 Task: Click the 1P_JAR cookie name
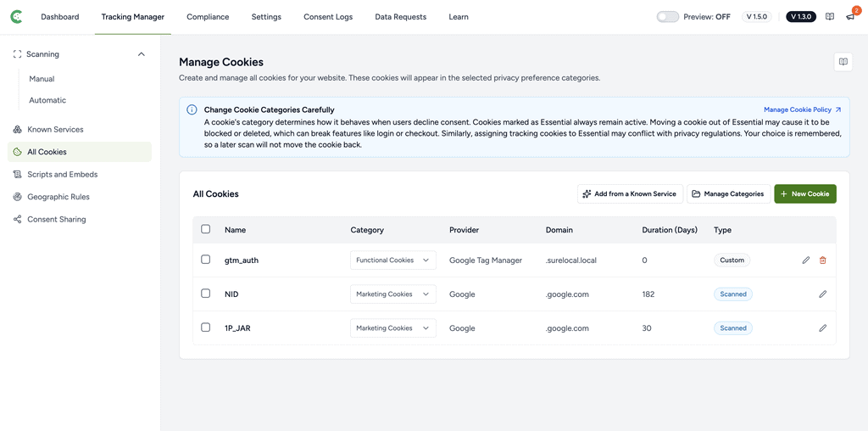pos(238,328)
